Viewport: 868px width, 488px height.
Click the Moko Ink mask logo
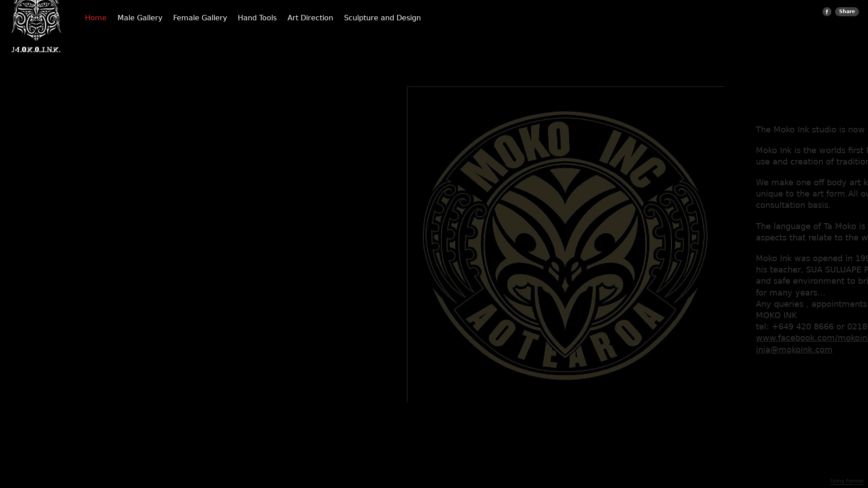coord(36,26)
